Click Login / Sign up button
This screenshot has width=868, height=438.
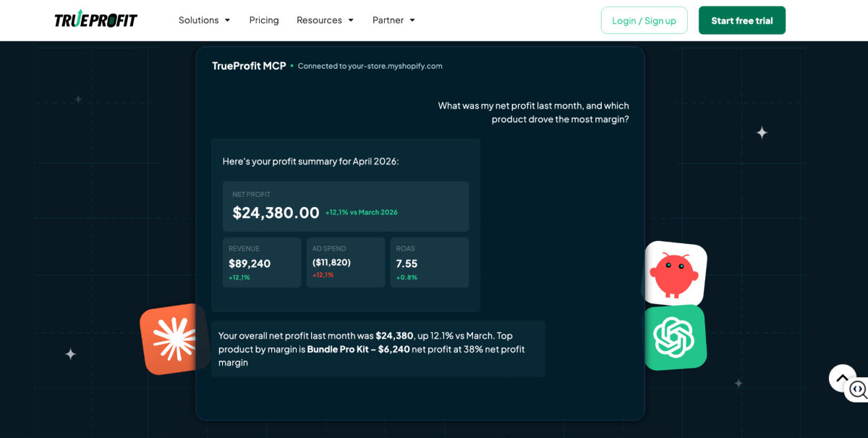tap(644, 20)
